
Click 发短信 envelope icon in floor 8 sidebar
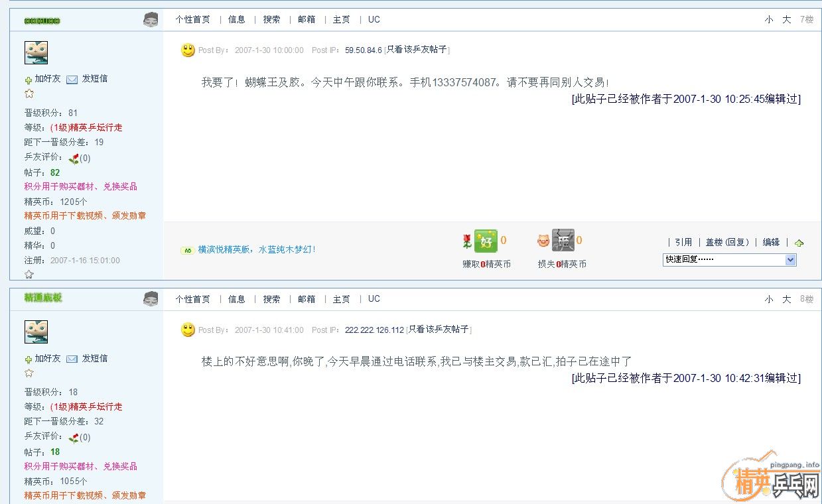(72, 359)
